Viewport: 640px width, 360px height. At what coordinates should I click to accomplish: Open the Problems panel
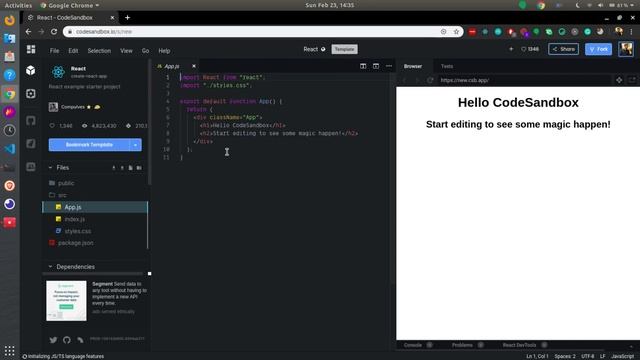pyautogui.click(x=462, y=345)
